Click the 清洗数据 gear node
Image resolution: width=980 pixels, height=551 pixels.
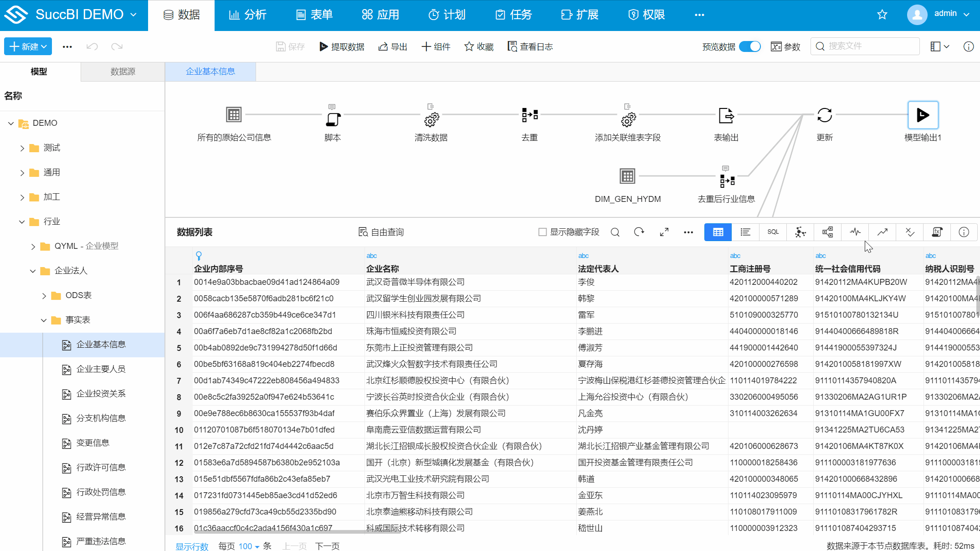[x=431, y=119]
